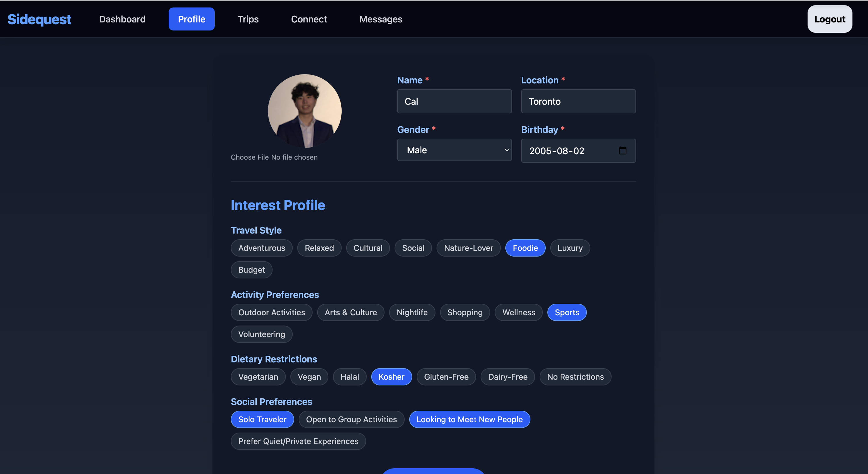Toggle Solo Traveler social preference

(x=262, y=419)
